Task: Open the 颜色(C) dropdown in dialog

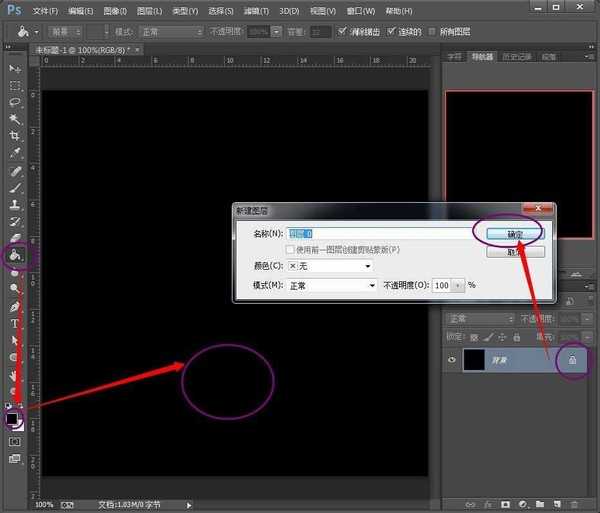Action: [330, 266]
